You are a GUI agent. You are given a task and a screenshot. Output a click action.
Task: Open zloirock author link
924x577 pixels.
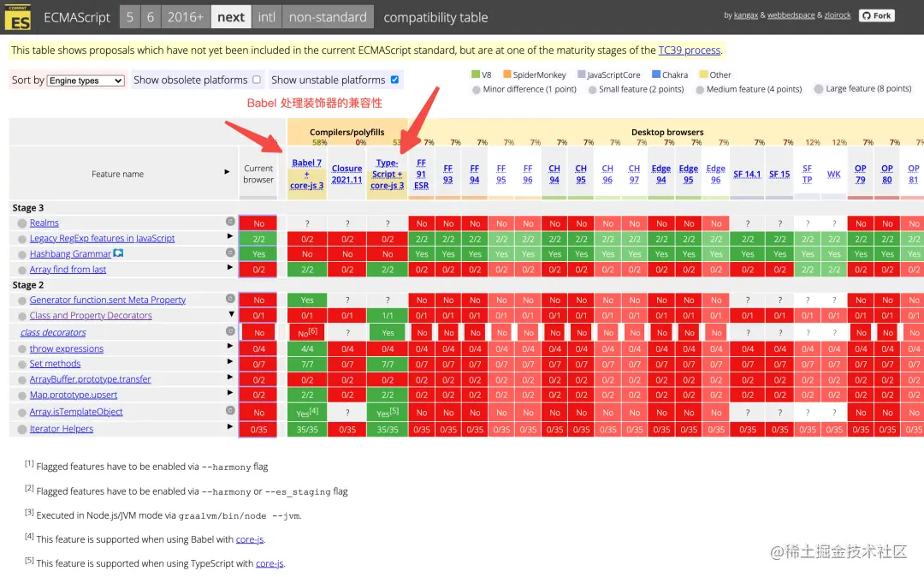(838, 15)
